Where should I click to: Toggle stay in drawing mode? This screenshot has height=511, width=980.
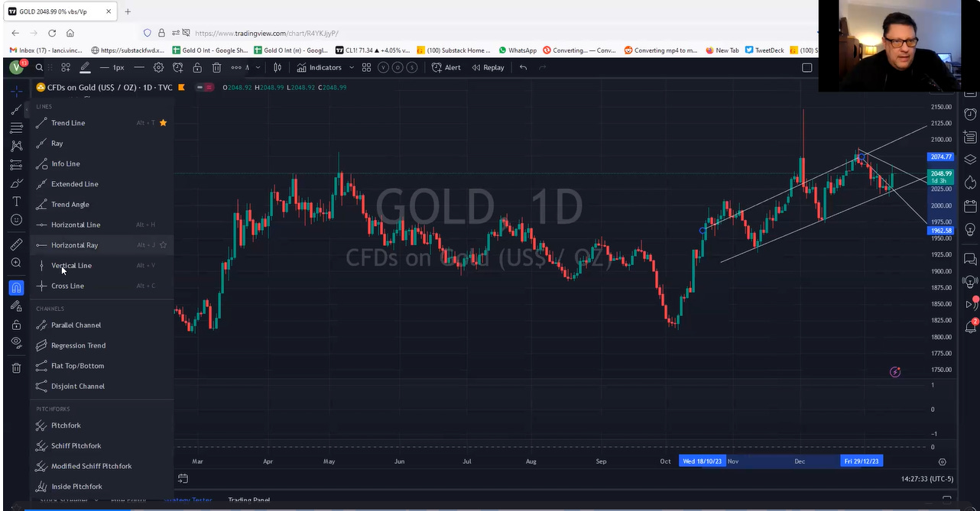[16, 306]
